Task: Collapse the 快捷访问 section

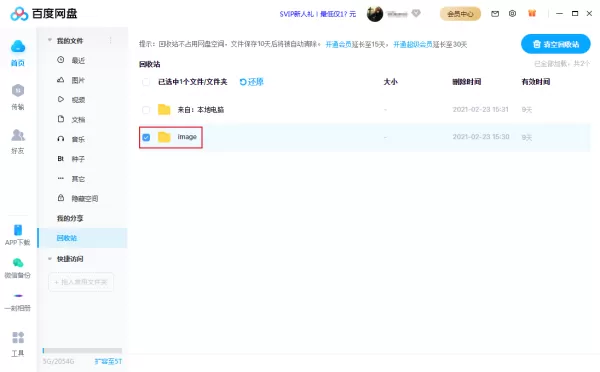Action: click(50, 259)
